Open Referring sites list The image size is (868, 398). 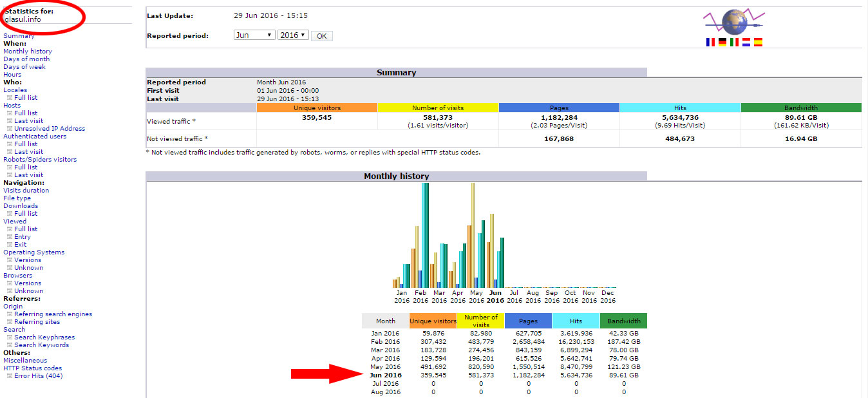pos(37,322)
